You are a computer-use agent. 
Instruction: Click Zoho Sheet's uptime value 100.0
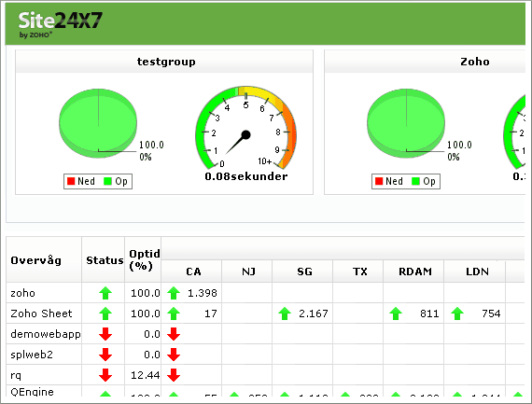(146, 313)
